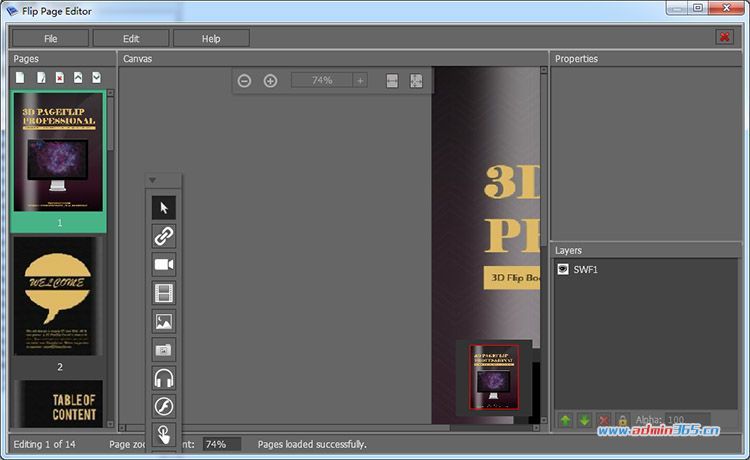Select page 1 thumbnail

[x=58, y=152]
